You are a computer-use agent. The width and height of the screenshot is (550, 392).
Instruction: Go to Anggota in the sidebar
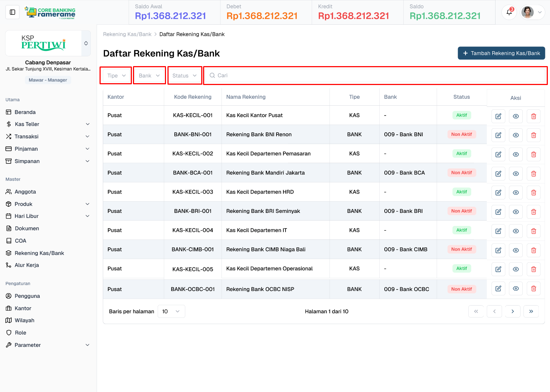25,192
